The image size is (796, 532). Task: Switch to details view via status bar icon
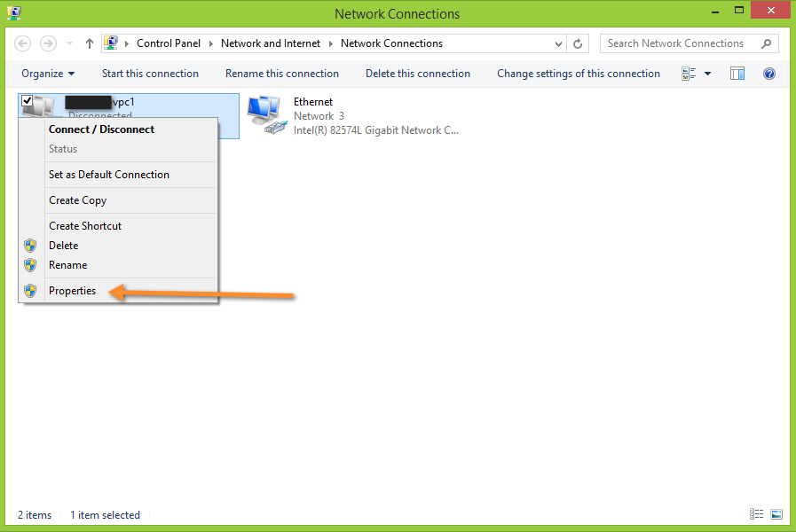click(756, 514)
